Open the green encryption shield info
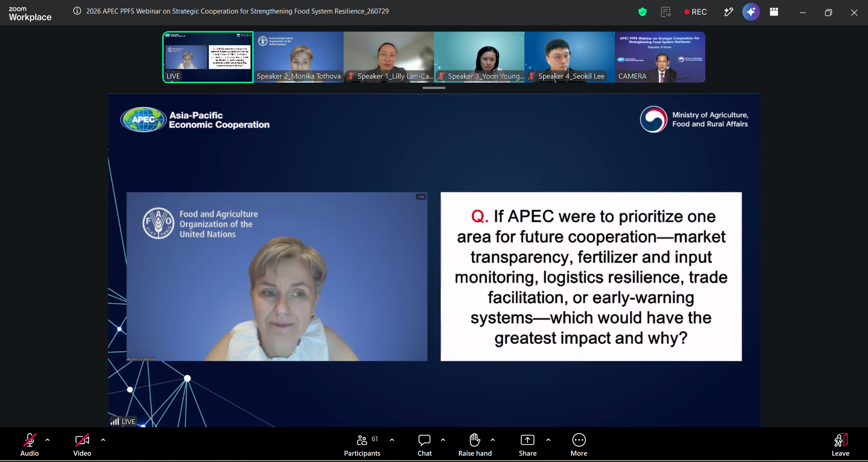Viewport: 868px width, 462px height. [x=642, y=12]
